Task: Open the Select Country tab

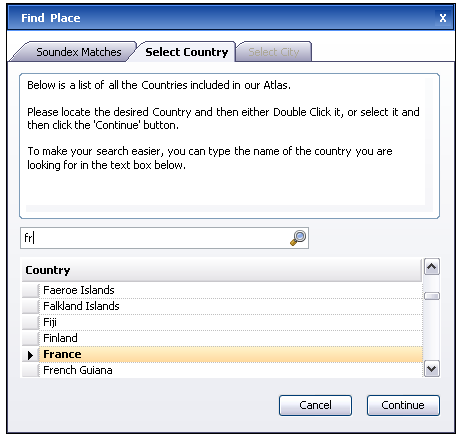Action: coord(185,52)
